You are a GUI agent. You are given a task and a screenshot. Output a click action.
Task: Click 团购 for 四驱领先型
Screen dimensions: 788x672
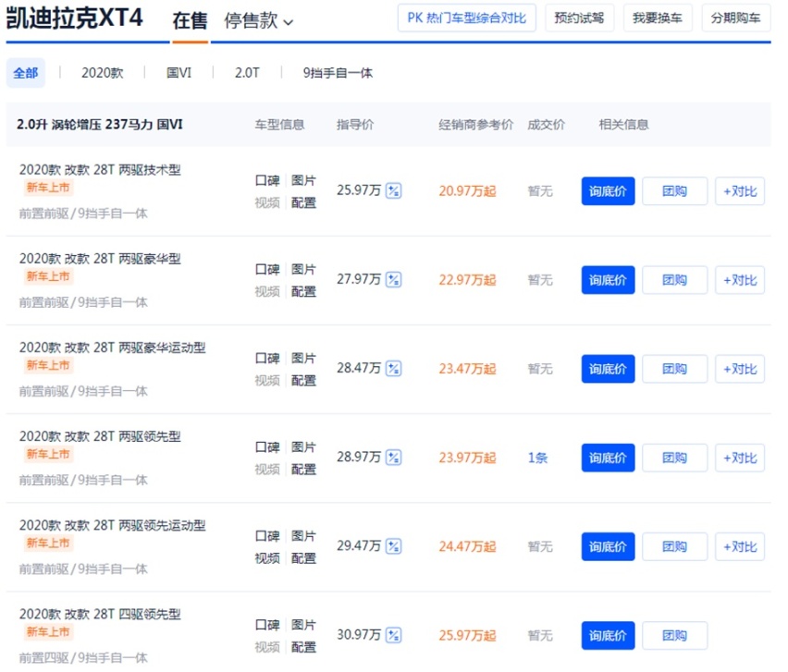click(674, 635)
